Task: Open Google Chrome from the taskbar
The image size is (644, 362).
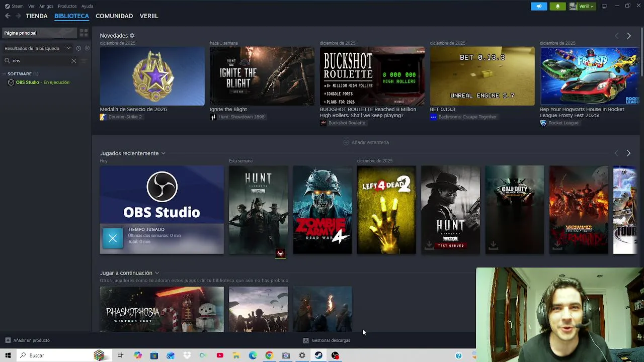Action: tap(269, 355)
